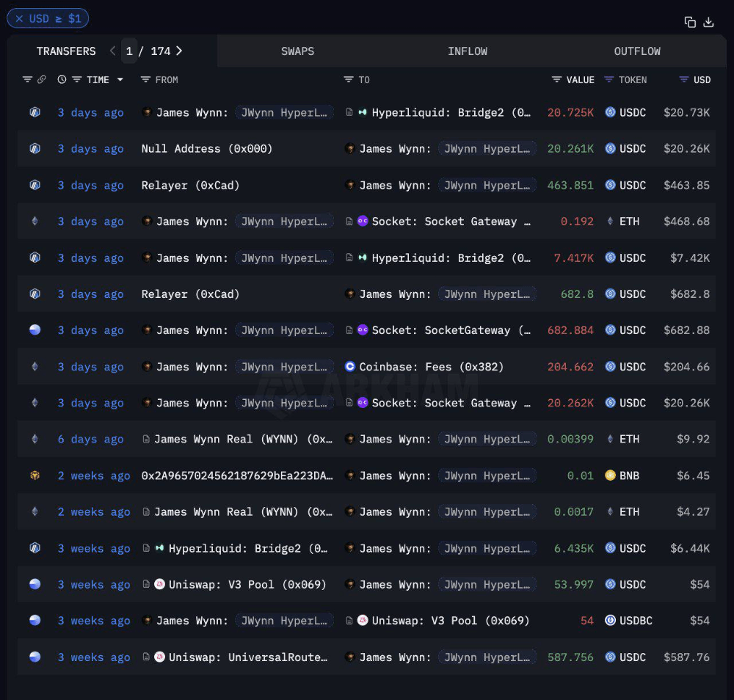The image size is (734, 700).
Task: Click the 0.00399 ETH value
Action: 570,440
